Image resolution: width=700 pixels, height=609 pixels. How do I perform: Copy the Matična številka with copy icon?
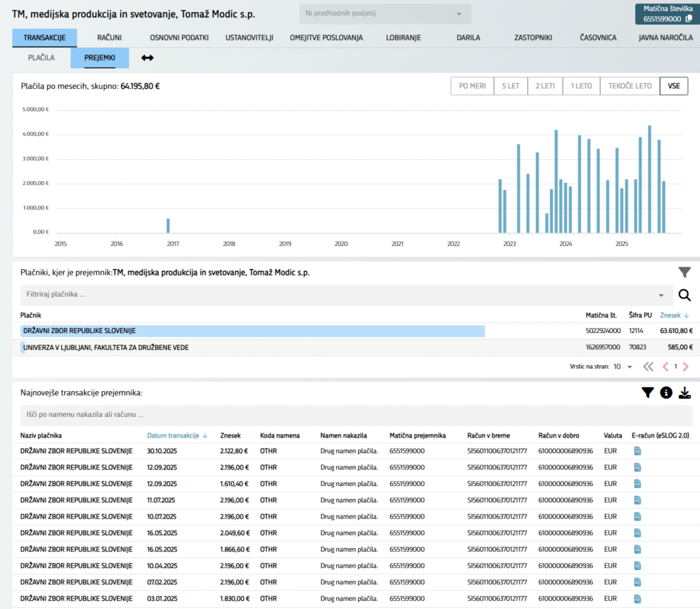click(688, 18)
